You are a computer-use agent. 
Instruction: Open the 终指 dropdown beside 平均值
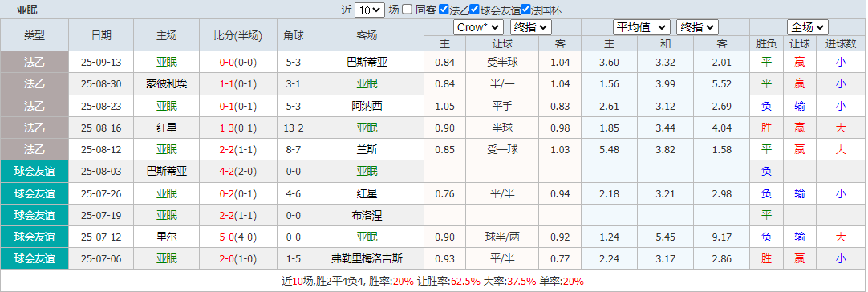point(697,27)
